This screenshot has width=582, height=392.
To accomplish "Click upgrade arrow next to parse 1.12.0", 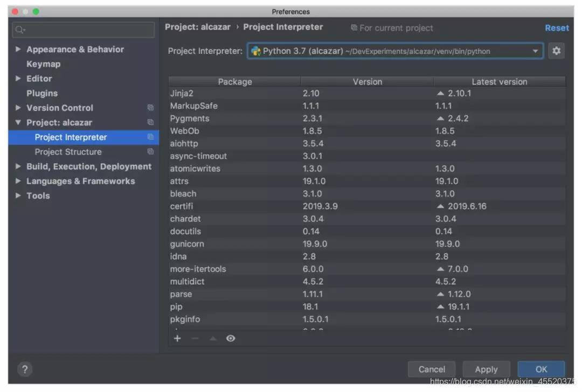I will (x=440, y=294).
